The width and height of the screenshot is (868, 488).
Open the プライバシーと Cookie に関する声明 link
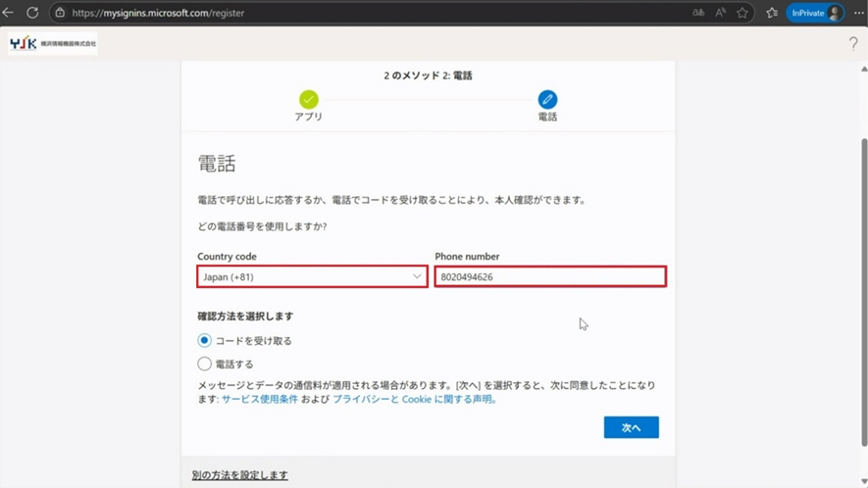coord(414,400)
